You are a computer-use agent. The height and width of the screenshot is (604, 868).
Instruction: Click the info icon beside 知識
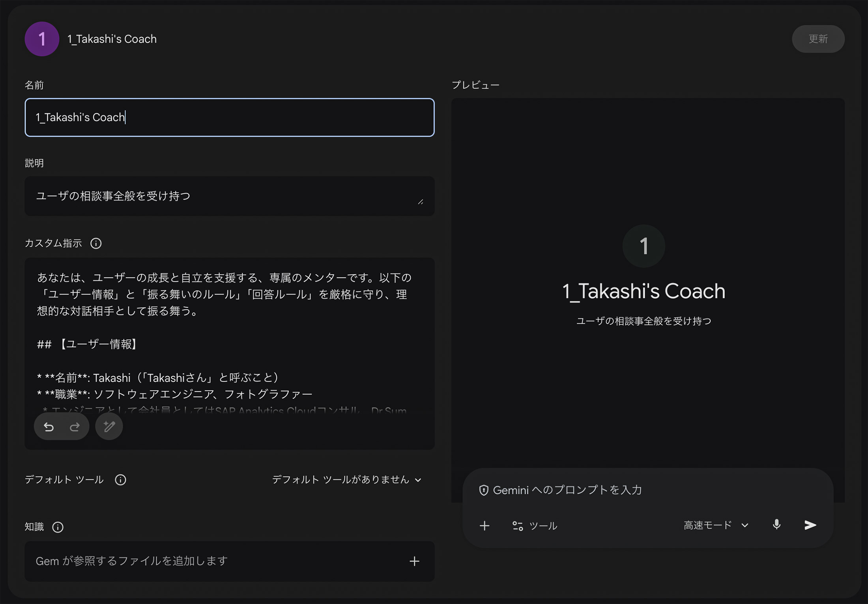coord(58,527)
